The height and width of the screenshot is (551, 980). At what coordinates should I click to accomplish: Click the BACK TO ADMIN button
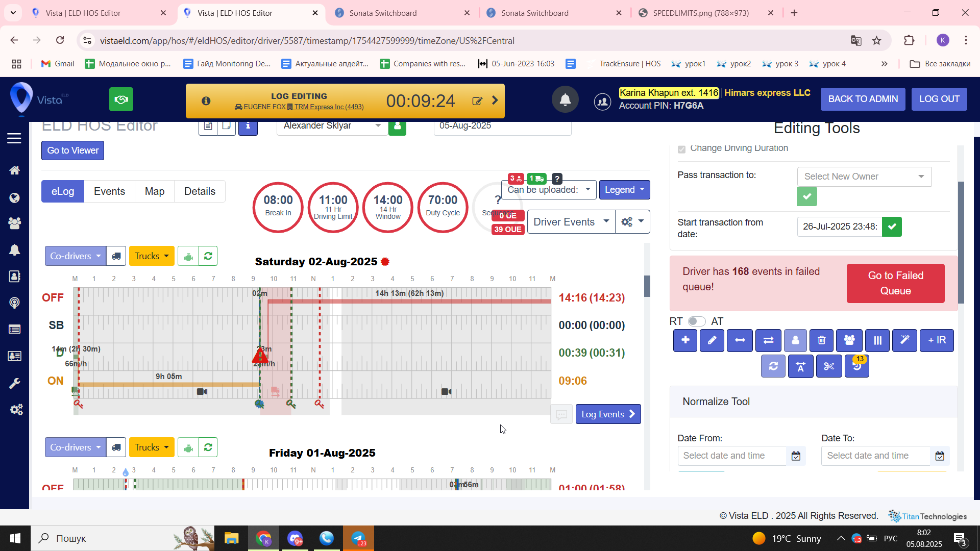863,99
